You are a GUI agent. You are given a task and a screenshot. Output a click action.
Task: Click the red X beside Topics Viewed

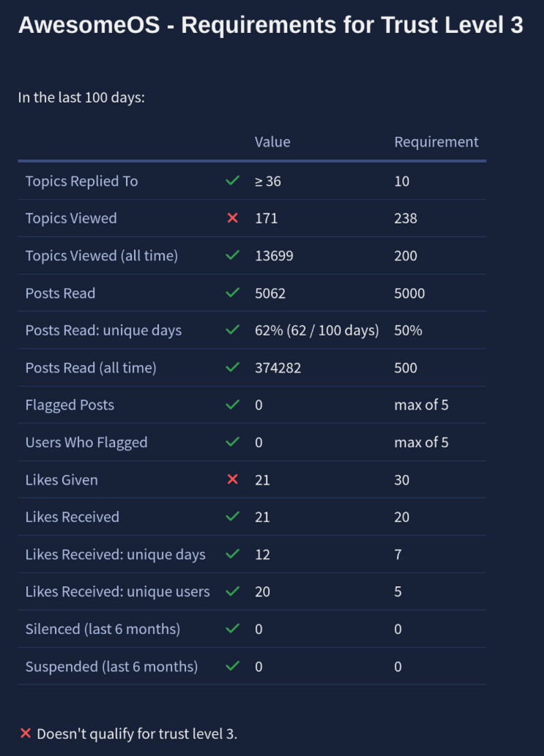click(233, 218)
